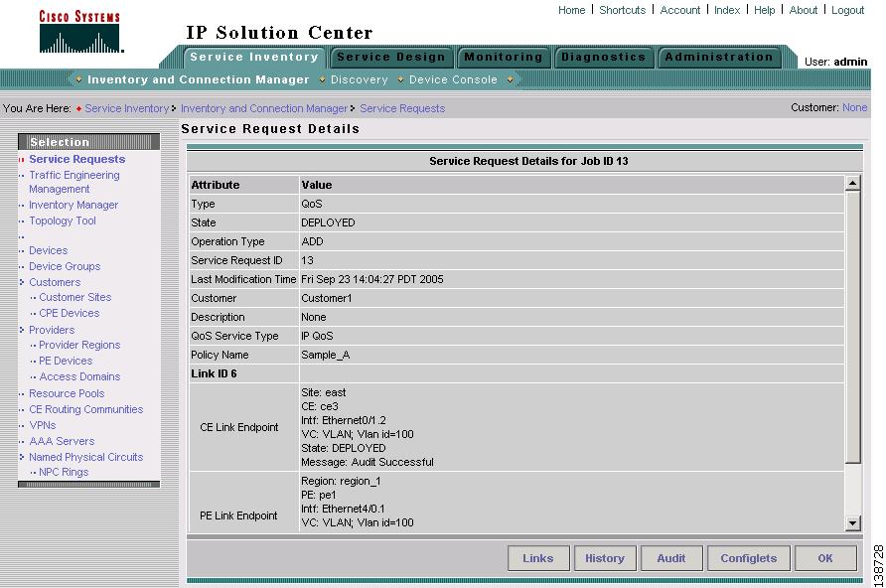886x588 pixels.
Task: Expand the Customers arrow in sidebar
Action: pos(22,282)
